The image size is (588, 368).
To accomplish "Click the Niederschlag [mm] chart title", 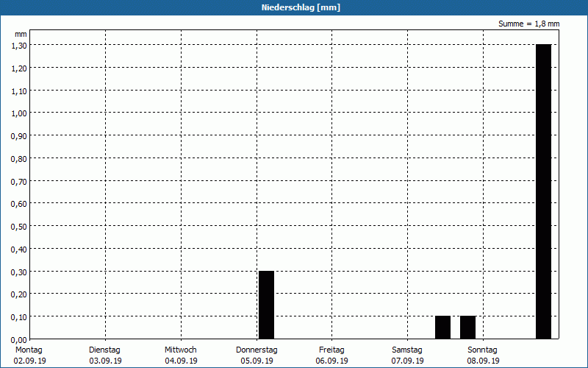I will click(301, 7).
